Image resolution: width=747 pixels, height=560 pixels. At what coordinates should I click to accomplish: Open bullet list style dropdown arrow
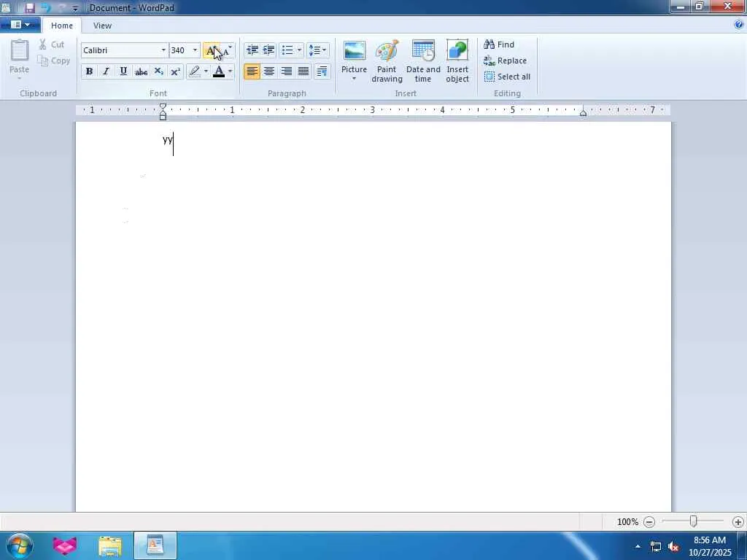(x=299, y=50)
